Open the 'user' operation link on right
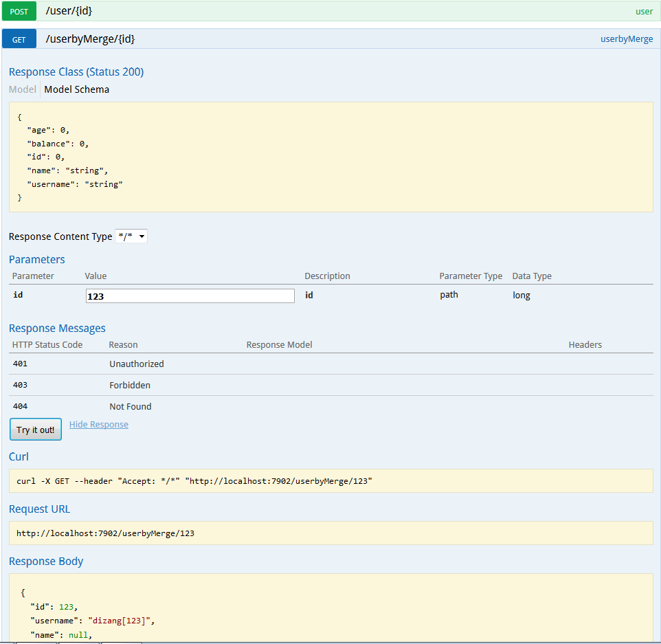Viewport: 661px width, 644px height. [x=644, y=12]
